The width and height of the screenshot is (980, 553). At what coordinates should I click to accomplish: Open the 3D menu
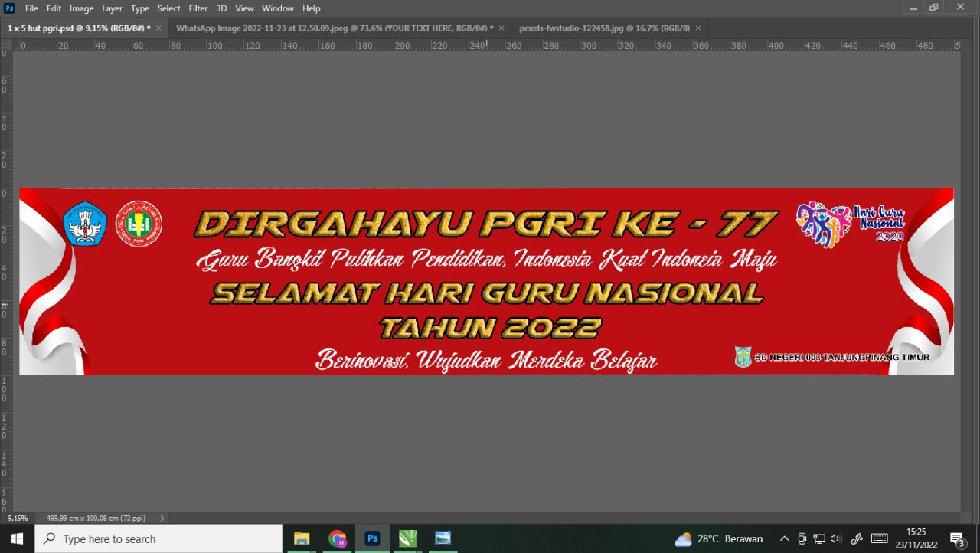coord(221,8)
